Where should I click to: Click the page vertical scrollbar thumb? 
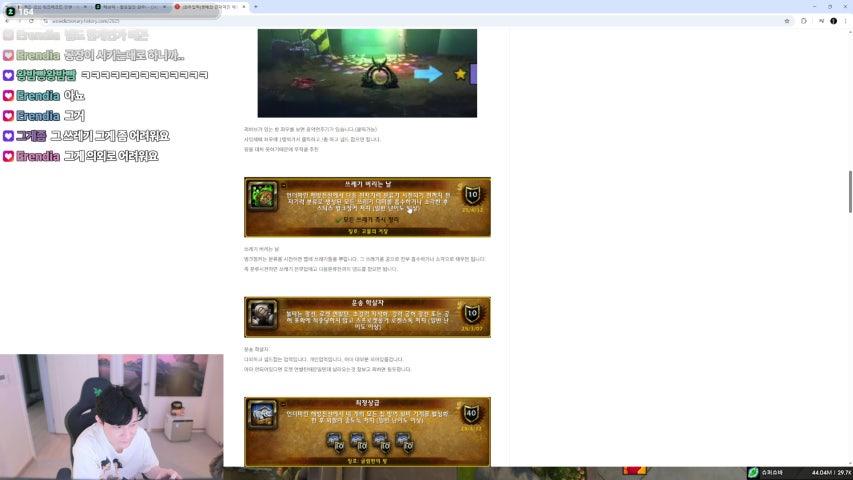click(x=850, y=192)
